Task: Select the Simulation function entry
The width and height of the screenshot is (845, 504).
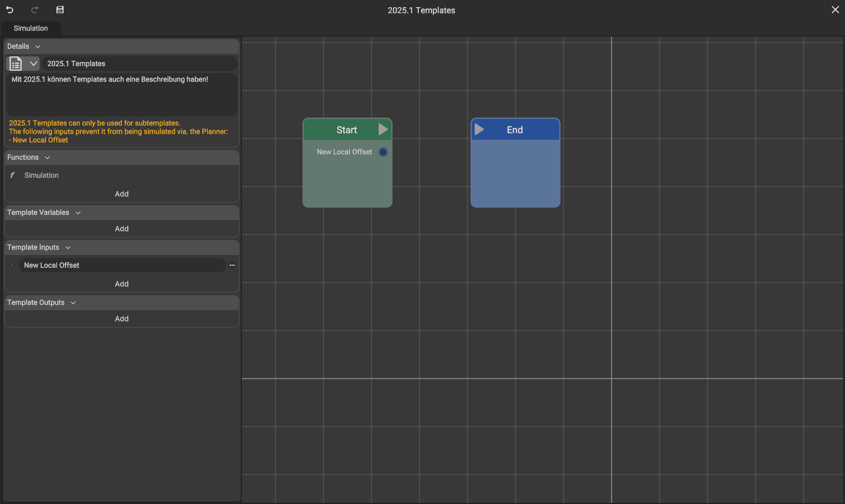Action: tap(41, 175)
